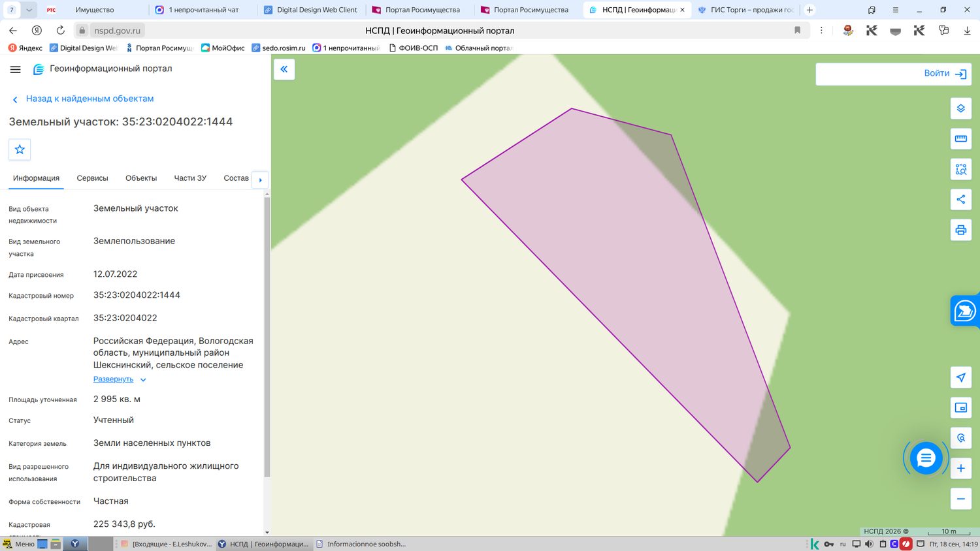Open the blue support assistant side tab
This screenshot has height=551, width=980.
pos(965,311)
